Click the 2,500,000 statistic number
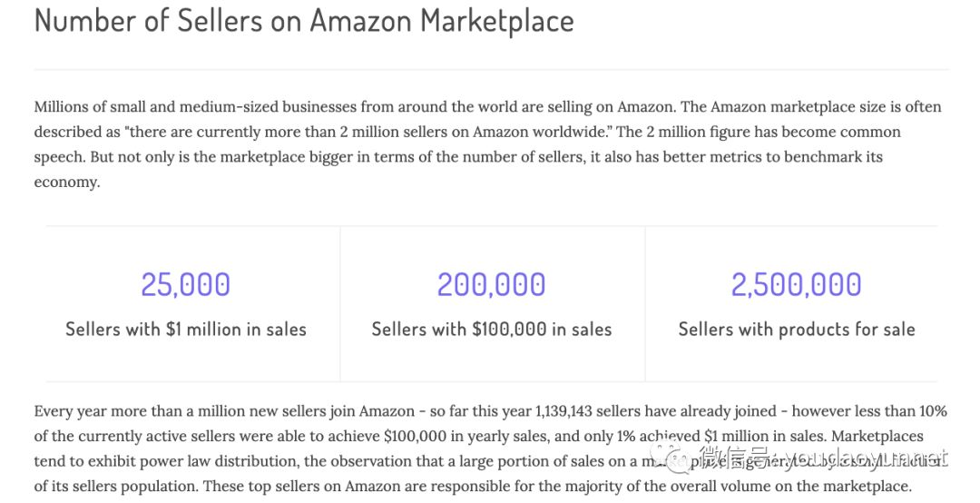Viewport: 980px width, 503px height. pyautogui.click(x=796, y=284)
